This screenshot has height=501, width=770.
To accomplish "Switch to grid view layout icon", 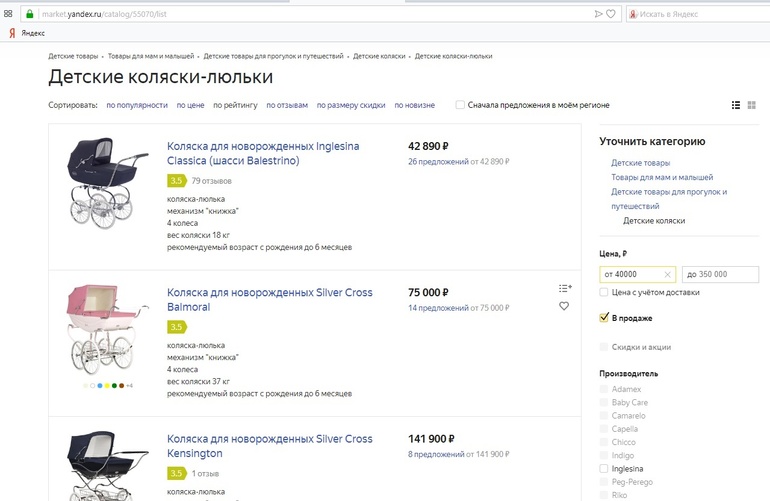I will coord(751,105).
